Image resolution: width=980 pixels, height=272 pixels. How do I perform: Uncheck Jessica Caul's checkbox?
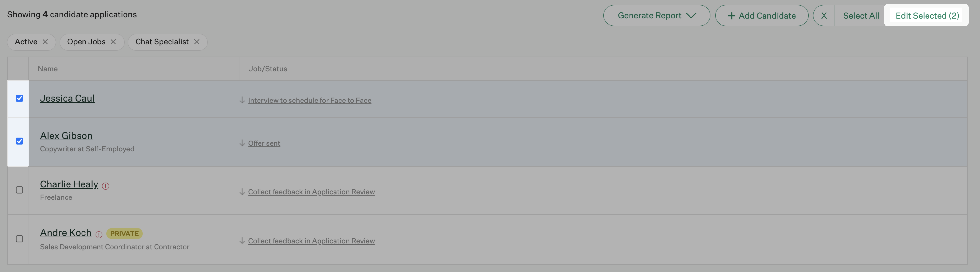[x=19, y=98]
